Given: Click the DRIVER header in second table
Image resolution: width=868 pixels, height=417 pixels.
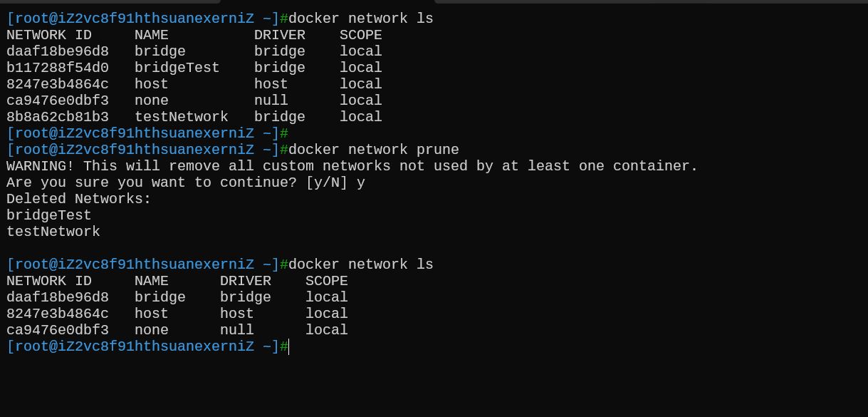Looking at the screenshot, I should click(246, 281).
